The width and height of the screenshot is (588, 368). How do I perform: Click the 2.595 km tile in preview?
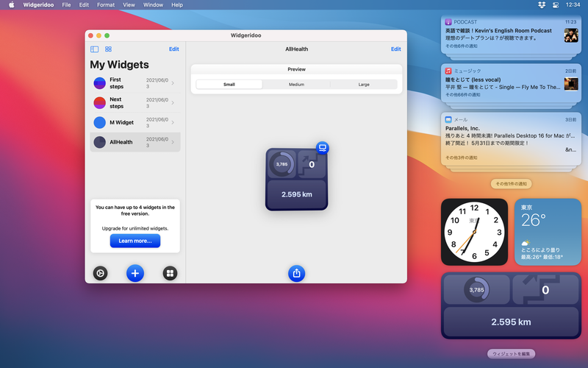point(297,194)
